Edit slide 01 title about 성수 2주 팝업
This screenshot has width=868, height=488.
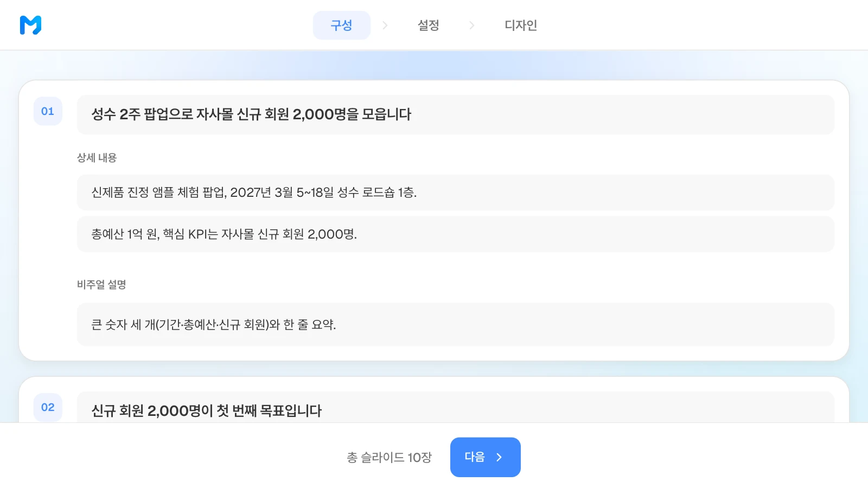click(x=456, y=114)
